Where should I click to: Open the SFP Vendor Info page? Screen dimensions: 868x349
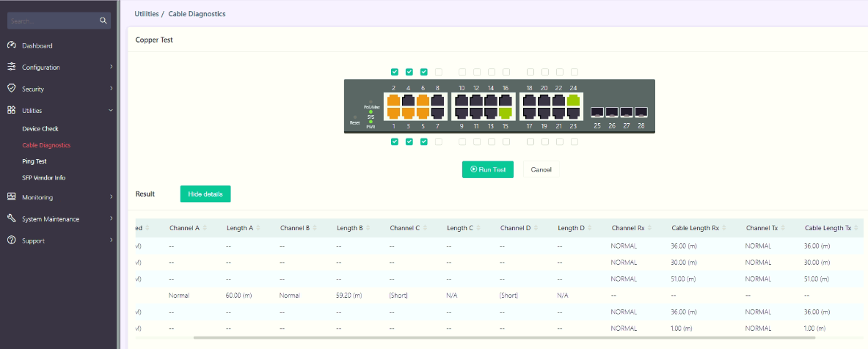[x=43, y=177]
